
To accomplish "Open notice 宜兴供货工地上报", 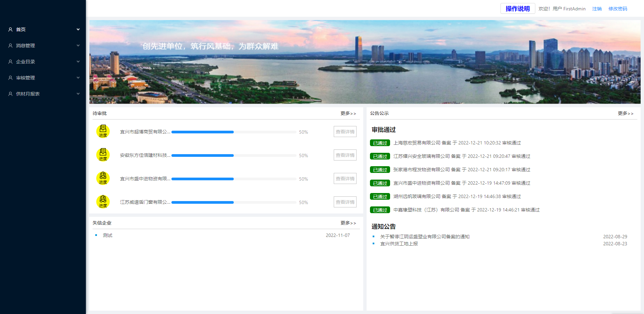I will [x=399, y=244].
